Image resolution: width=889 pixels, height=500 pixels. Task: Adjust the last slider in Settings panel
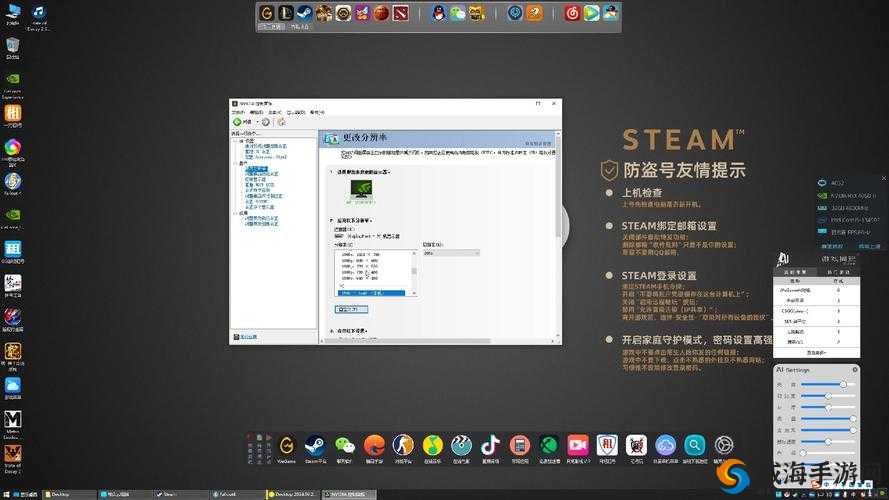pyautogui.click(x=828, y=452)
